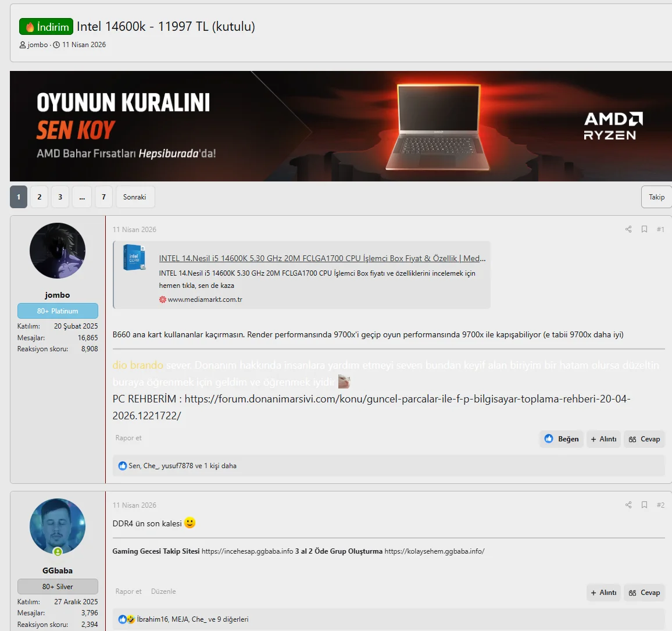Bookmark post #1
The height and width of the screenshot is (631, 672).
click(644, 229)
